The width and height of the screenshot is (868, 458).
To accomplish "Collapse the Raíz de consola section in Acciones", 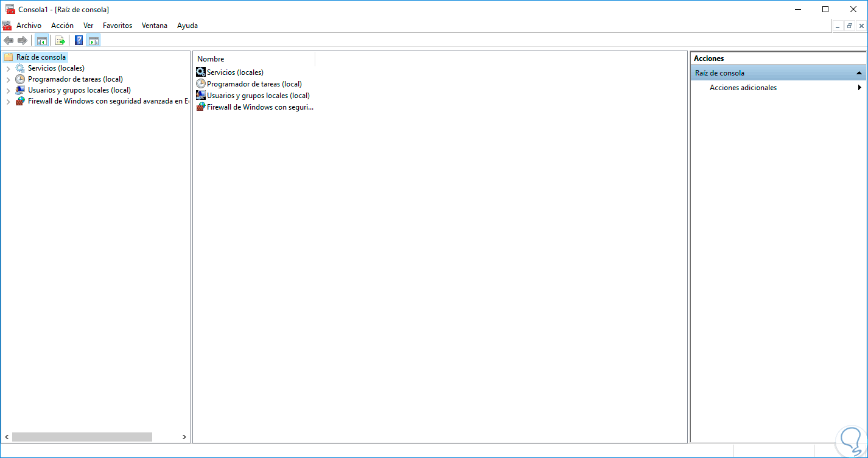I will point(859,73).
